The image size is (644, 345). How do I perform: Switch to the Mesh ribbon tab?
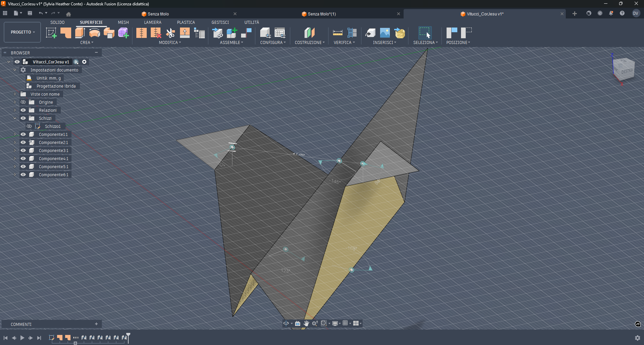click(x=123, y=22)
